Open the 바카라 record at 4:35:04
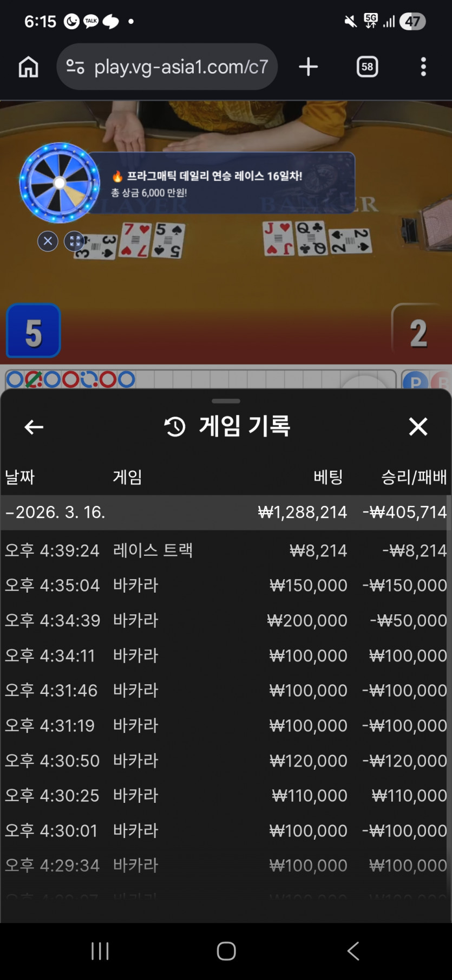Screen dimensions: 452x980 click(226, 585)
